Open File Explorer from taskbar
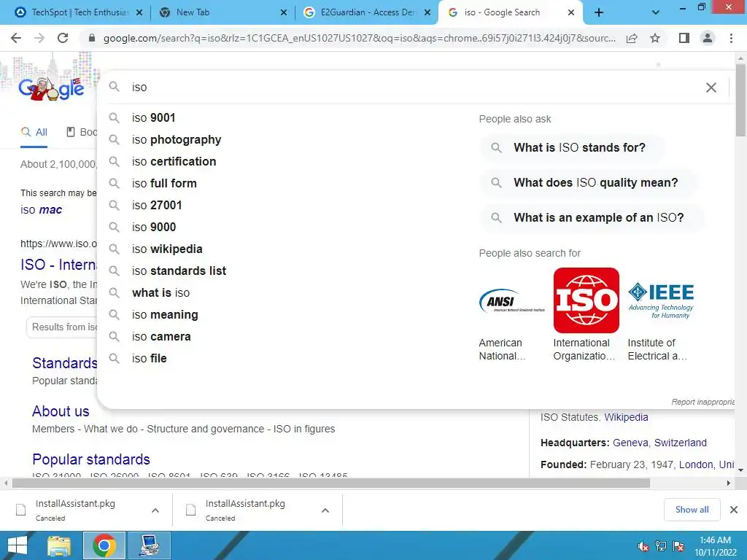Image resolution: width=747 pixels, height=560 pixels. pos(59,545)
